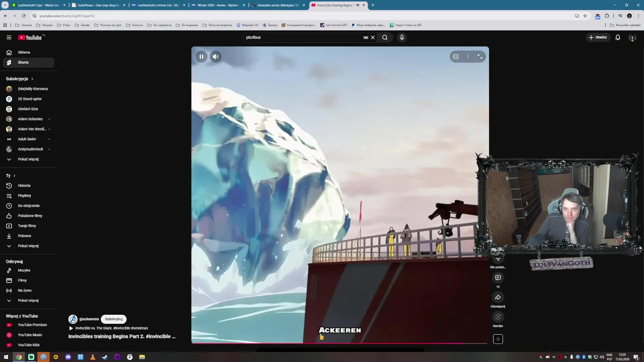
Task: Open Filmy under Odkrywaj
Action: [28, 281]
